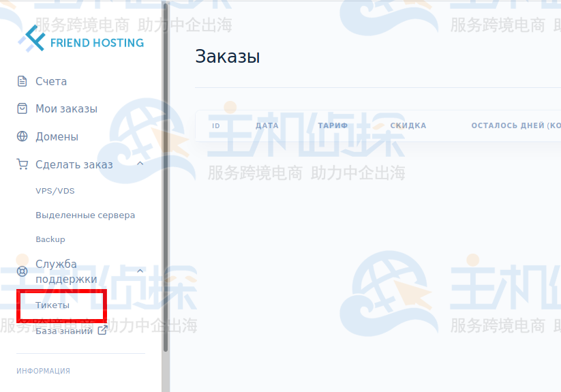Open the Домены section
This screenshot has width=561, height=392.
point(57,136)
